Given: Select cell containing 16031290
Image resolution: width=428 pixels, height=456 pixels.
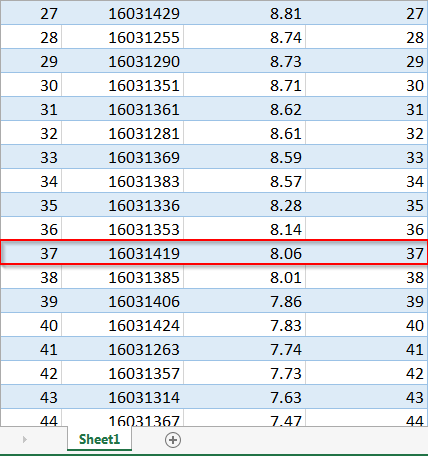Looking at the screenshot, I should tap(122, 62).
